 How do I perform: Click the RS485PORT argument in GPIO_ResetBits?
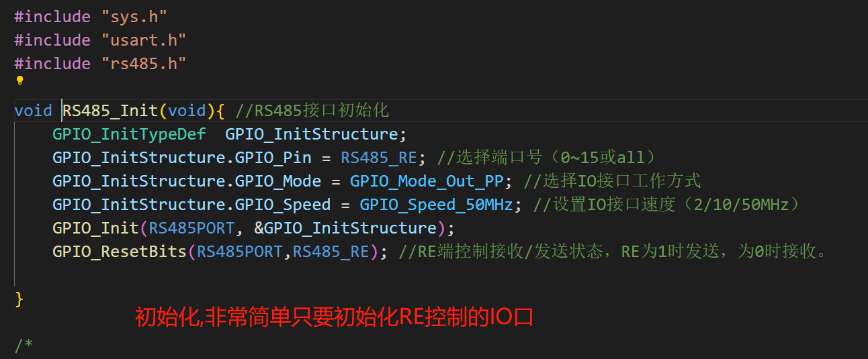point(240,252)
